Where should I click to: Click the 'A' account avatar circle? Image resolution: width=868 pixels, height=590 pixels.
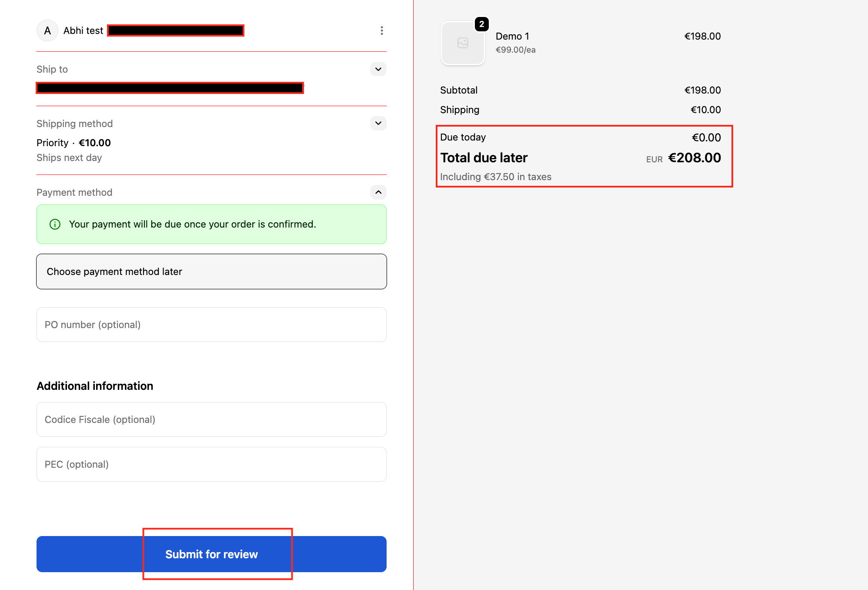pos(47,30)
